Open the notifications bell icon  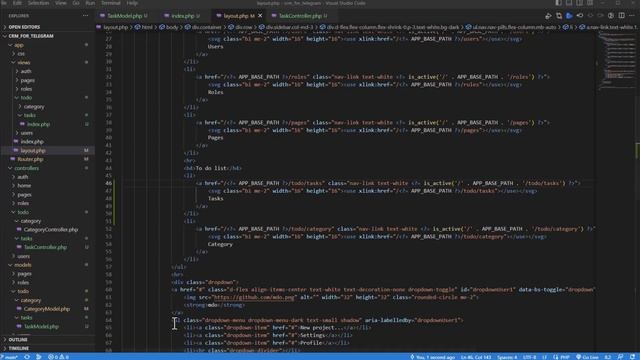pyautogui.click(x=632, y=357)
